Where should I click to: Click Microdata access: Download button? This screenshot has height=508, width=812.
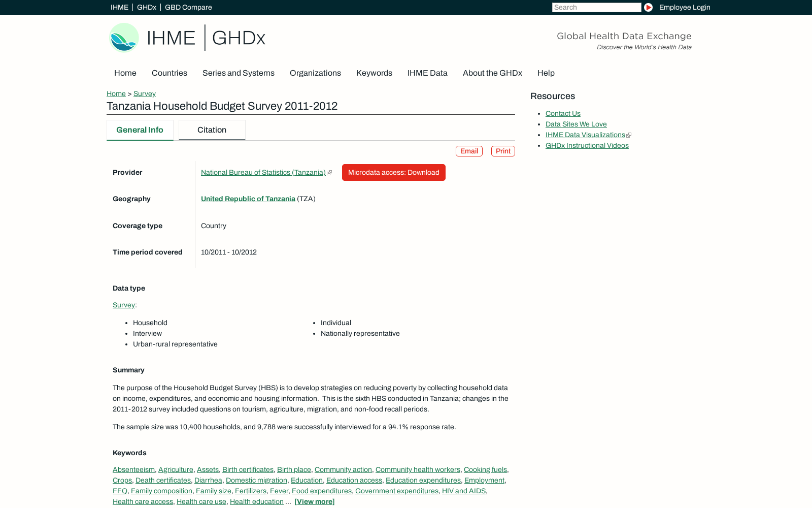394,173
